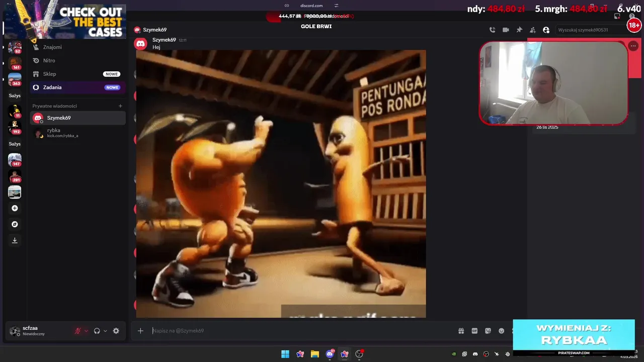The height and width of the screenshot is (362, 644).
Task: Click the NVIDIA tray icon
Action: 454,354
